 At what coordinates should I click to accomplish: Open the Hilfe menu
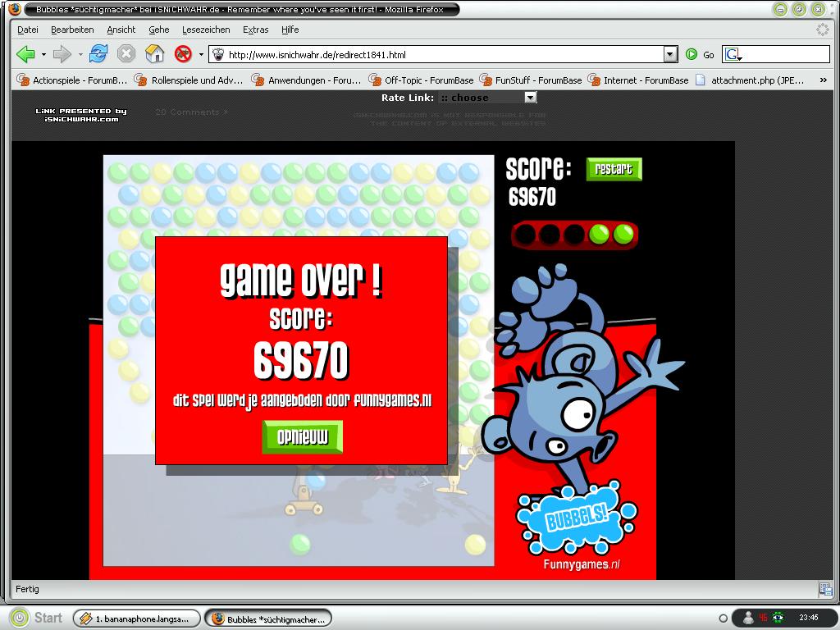290,30
